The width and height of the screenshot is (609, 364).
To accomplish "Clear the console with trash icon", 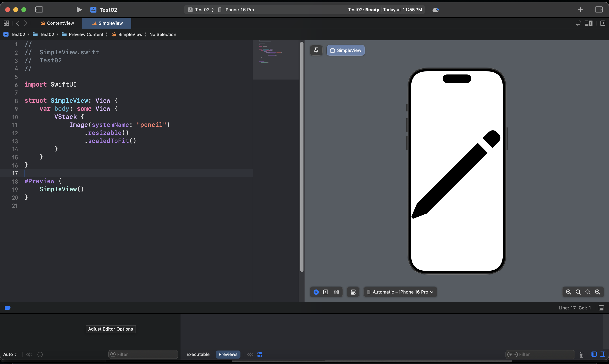I will (581, 354).
